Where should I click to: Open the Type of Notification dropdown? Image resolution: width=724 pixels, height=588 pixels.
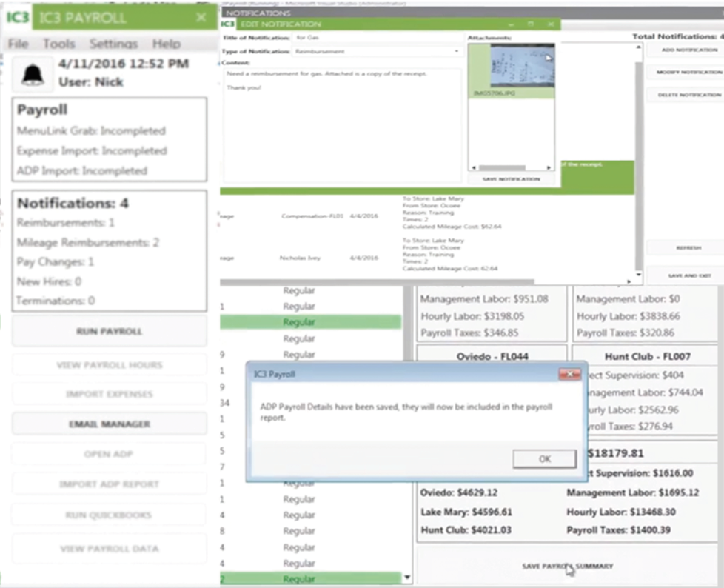pos(456,51)
